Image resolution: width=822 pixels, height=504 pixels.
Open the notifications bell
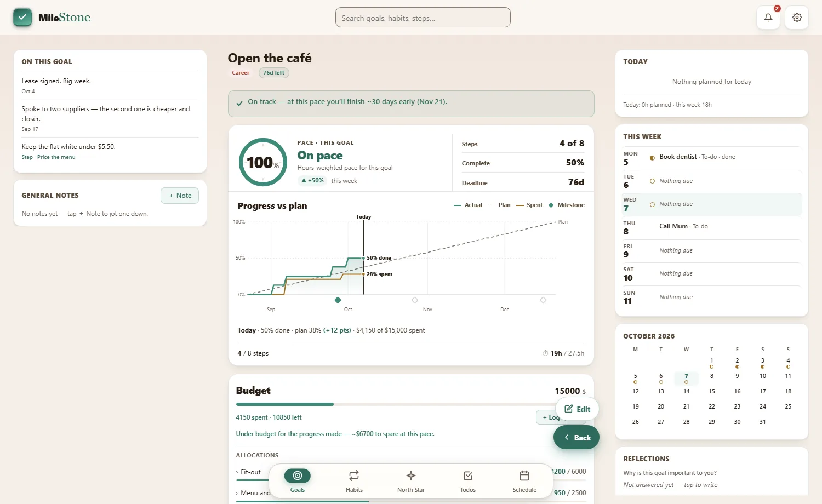tap(768, 18)
